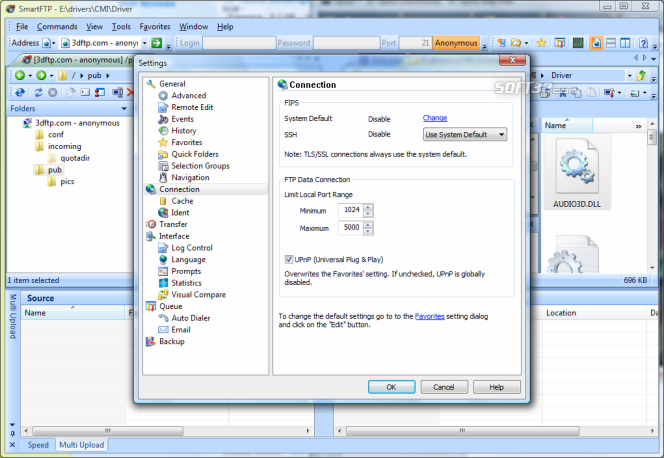Open the 3dftp.com address dropdown arrow

point(144,43)
